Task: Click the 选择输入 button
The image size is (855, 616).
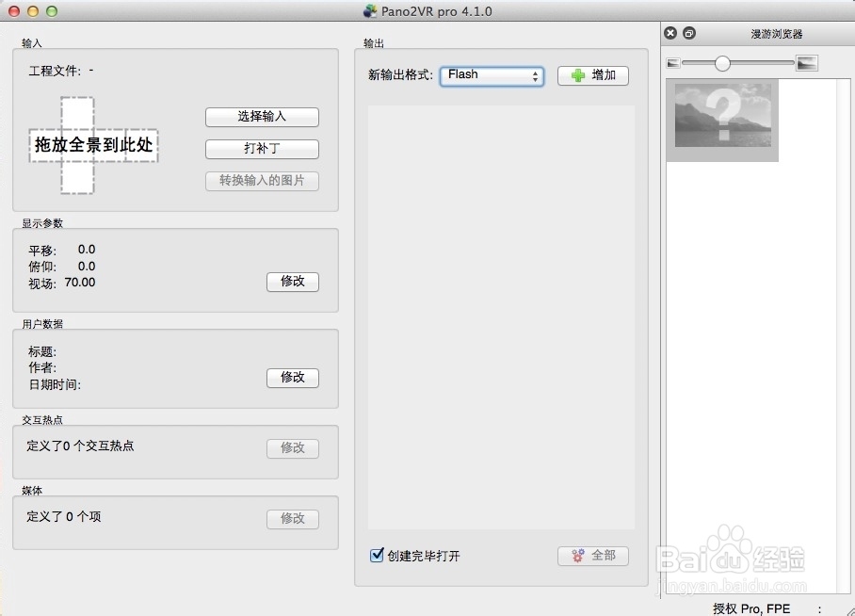Action: [x=262, y=118]
